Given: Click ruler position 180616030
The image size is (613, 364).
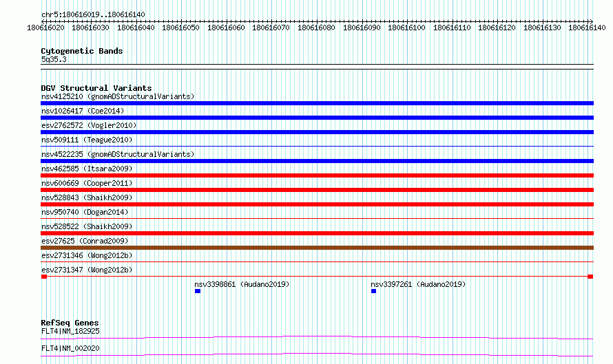Looking at the screenshot, I should (91, 28).
